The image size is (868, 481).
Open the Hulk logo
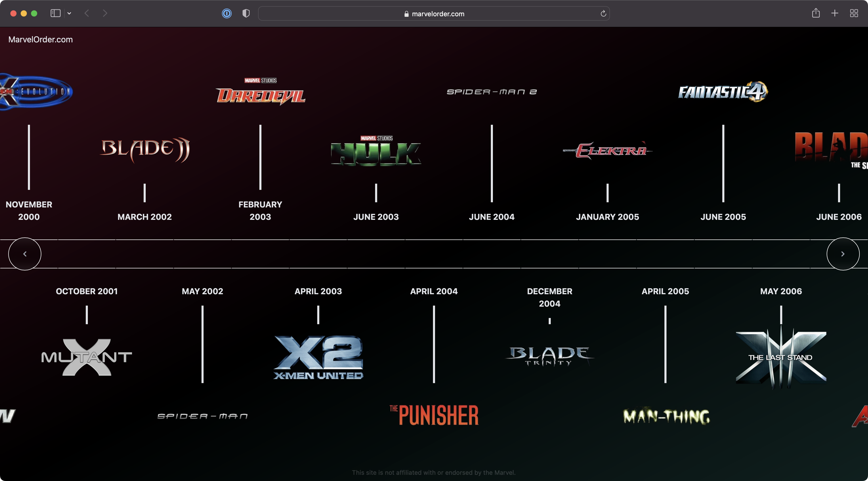[x=376, y=151]
